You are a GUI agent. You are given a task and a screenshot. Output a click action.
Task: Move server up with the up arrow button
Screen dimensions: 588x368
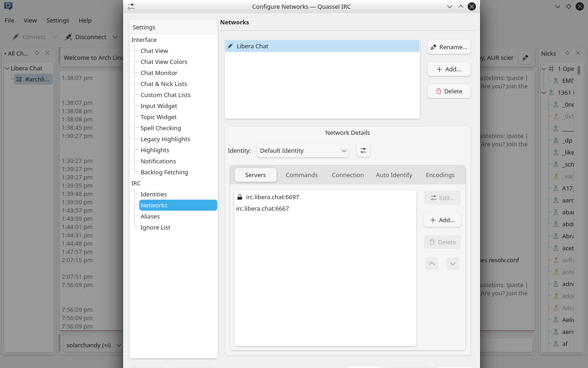coord(432,264)
